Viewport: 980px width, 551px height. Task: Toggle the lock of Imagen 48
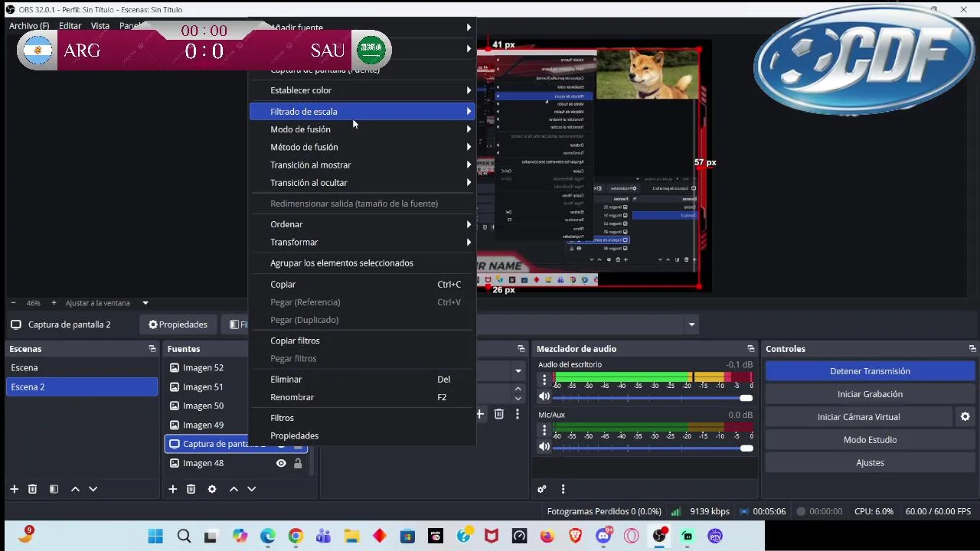[x=298, y=463]
